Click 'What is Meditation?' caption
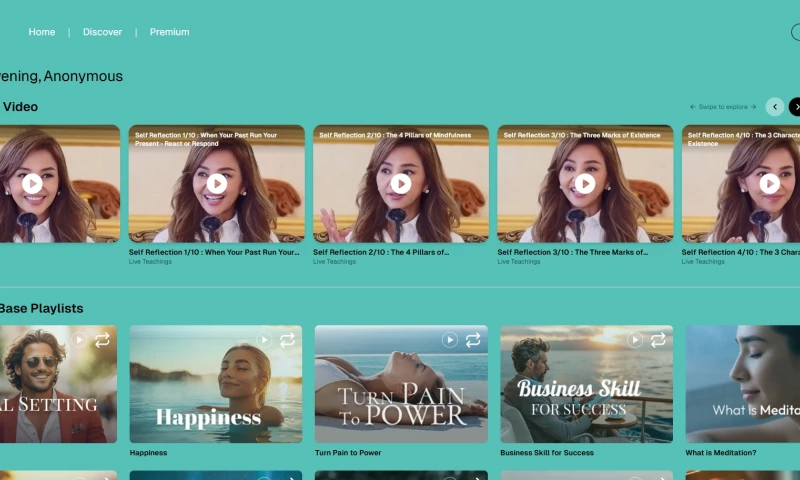The image size is (800, 480). [x=721, y=452]
